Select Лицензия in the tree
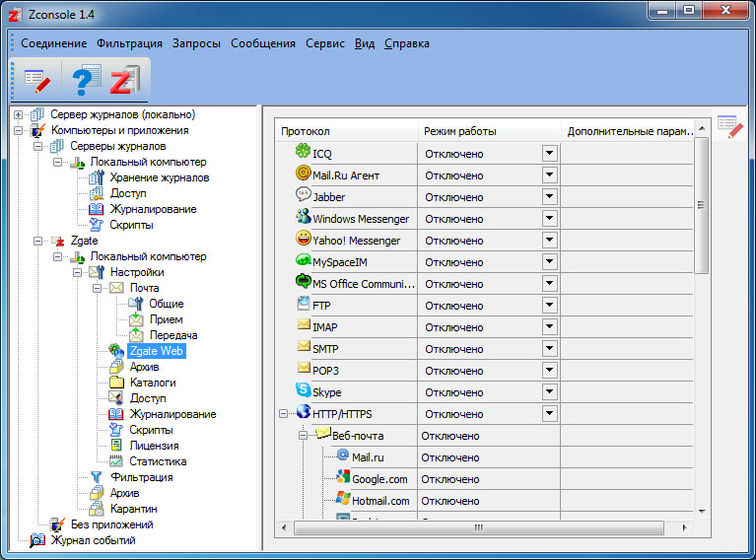Screen dimensions: 756x560 [x=154, y=446]
